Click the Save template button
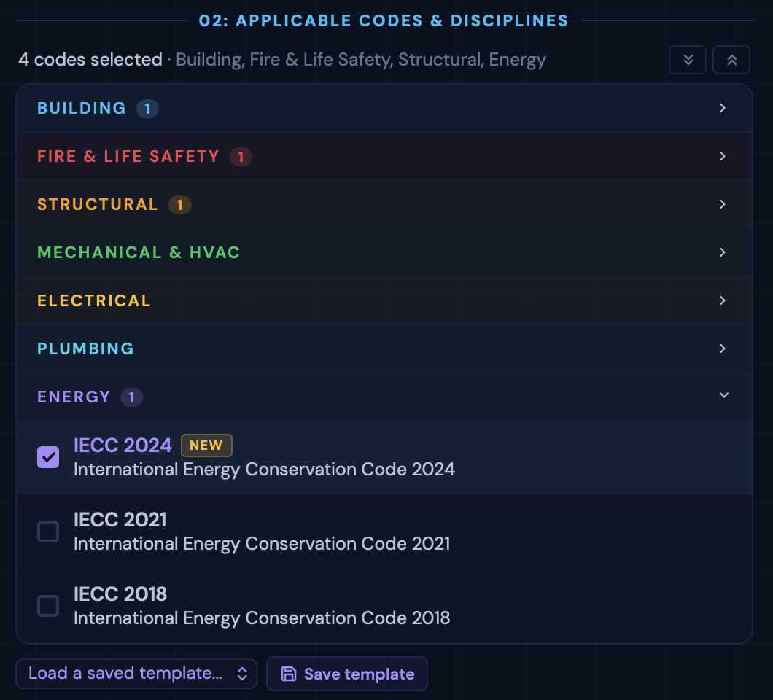 (347, 674)
